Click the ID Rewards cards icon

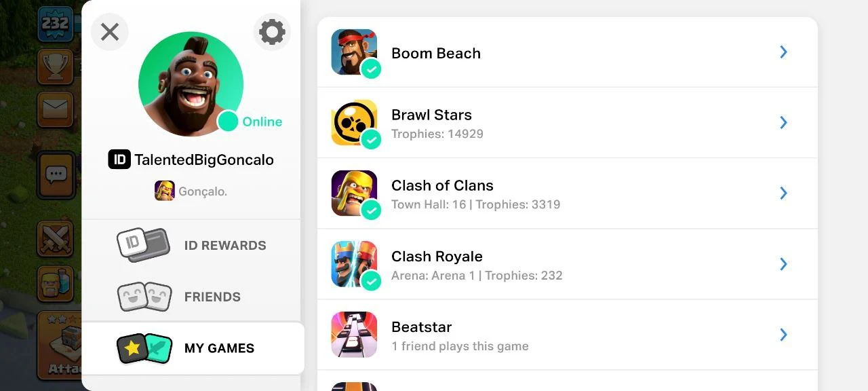(x=142, y=245)
